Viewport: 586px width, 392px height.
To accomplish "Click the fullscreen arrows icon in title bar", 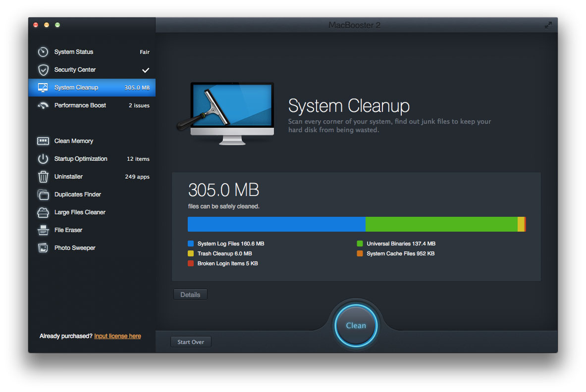I will (x=548, y=25).
